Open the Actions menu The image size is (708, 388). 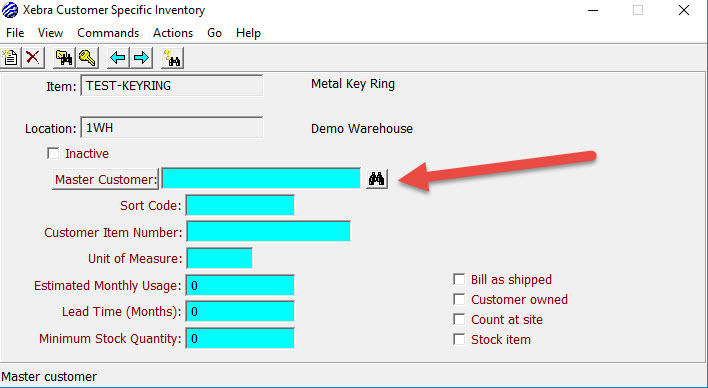click(x=173, y=33)
